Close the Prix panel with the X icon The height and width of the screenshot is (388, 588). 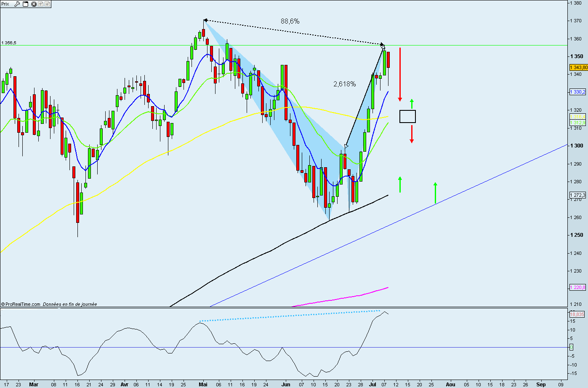pyautogui.click(x=35, y=4)
